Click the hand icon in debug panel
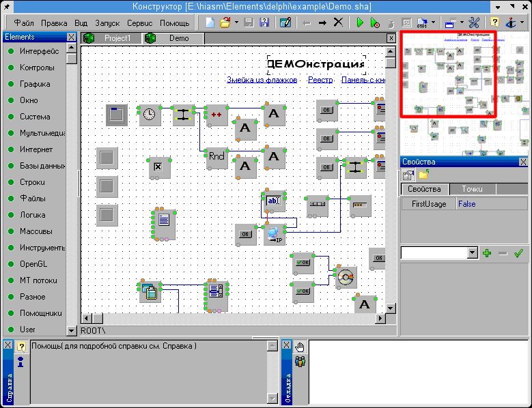This screenshot has width=532, height=408. pyautogui.click(x=299, y=347)
